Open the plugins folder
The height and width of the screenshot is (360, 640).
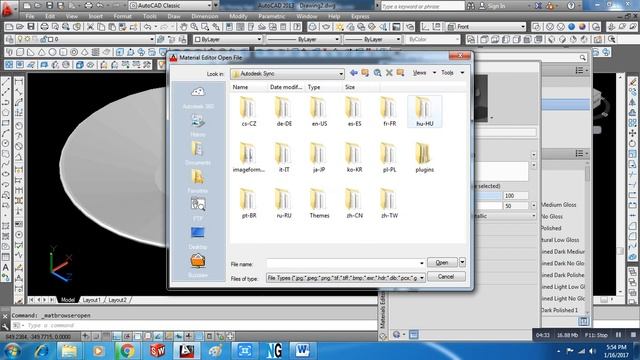424,158
